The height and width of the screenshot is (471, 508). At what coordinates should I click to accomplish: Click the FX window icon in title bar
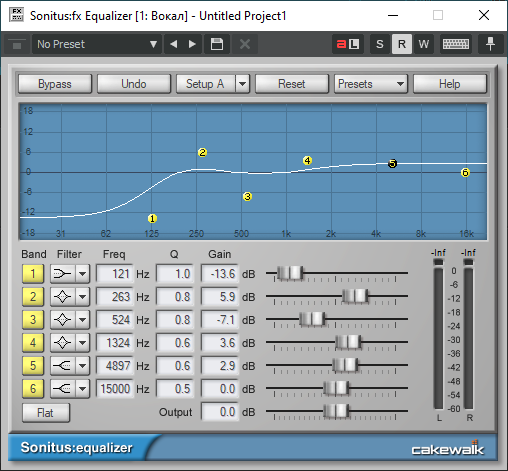(16, 15)
